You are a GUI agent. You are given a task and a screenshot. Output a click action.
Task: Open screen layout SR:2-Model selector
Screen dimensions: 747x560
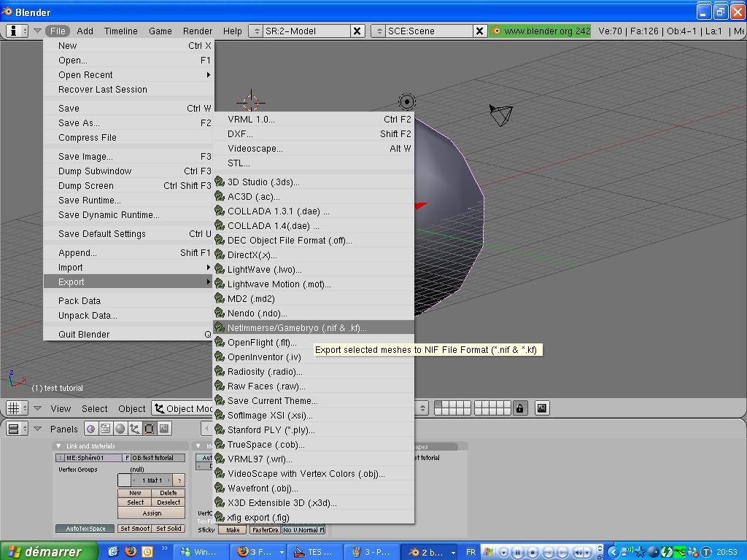point(258,31)
